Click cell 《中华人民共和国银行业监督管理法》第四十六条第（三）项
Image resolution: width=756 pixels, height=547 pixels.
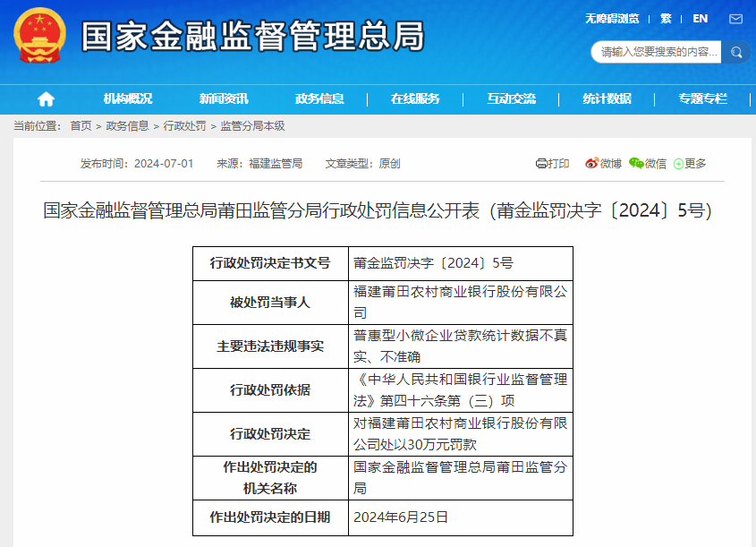(x=461, y=390)
